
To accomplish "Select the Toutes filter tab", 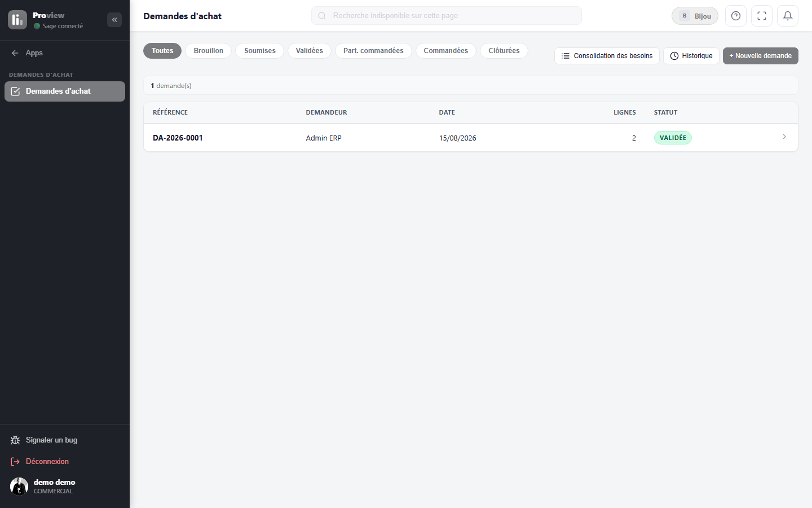I will (162, 51).
